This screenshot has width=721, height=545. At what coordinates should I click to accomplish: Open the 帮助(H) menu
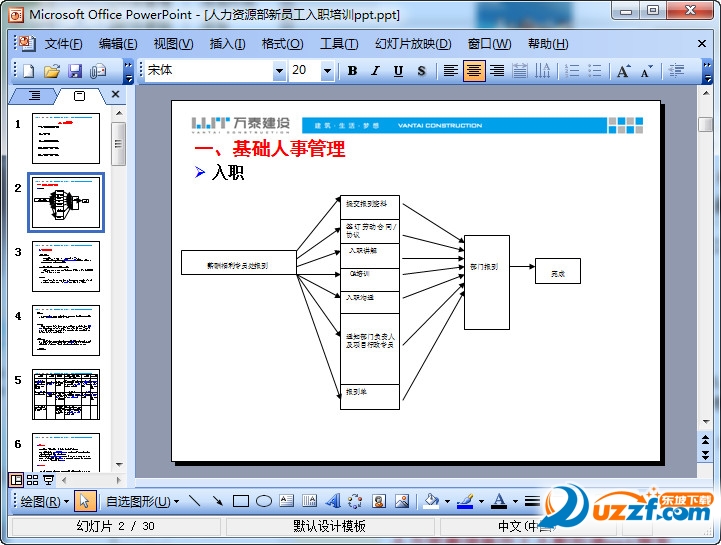[548, 44]
